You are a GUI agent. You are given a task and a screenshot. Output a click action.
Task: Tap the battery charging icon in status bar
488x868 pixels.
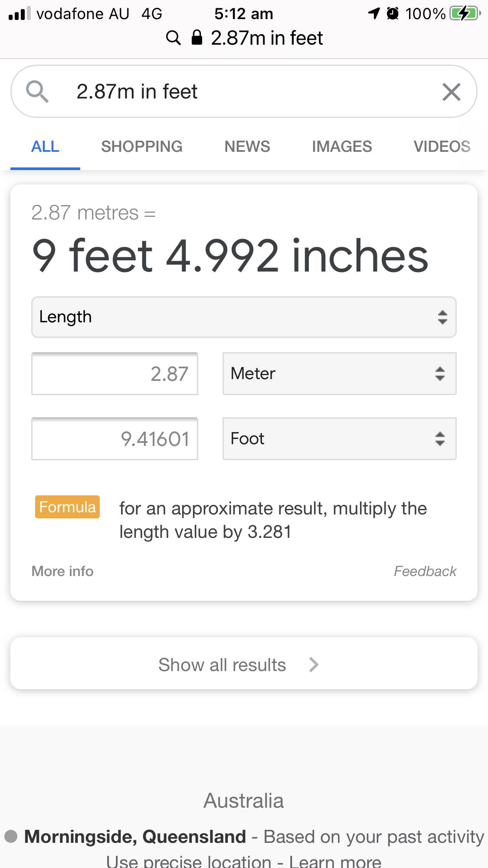click(465, 13)
